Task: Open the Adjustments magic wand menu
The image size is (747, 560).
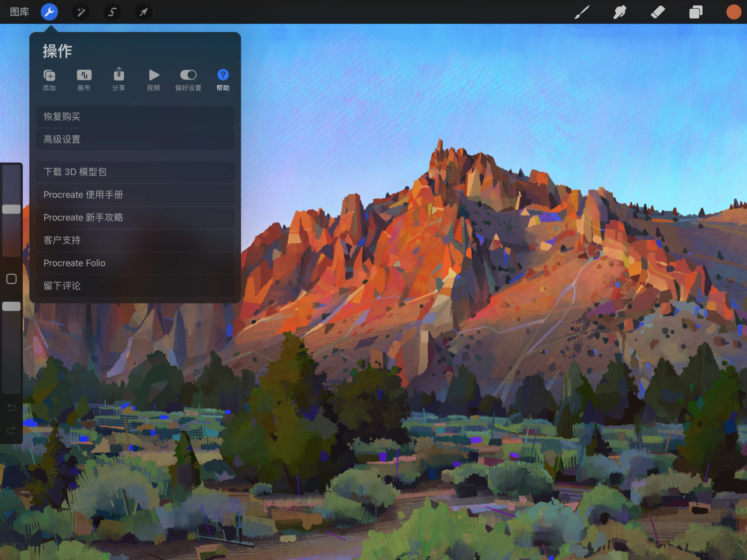Action: tap(81, 12)
